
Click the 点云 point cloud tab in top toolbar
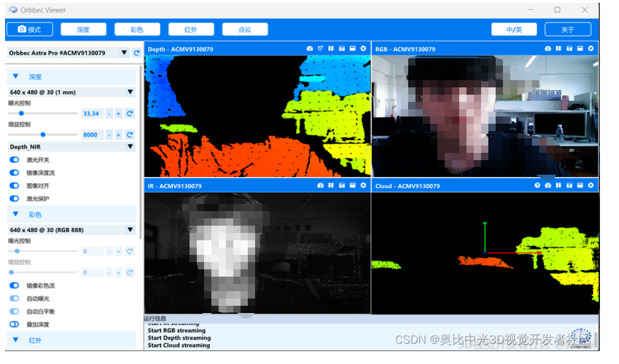click(245, 30)
